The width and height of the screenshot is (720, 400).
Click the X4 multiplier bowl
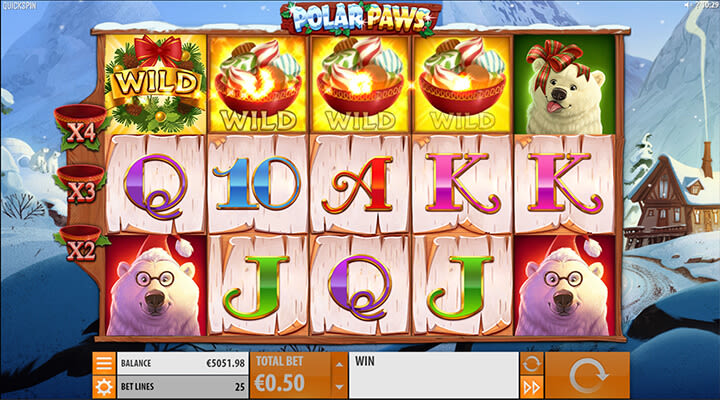81,128
